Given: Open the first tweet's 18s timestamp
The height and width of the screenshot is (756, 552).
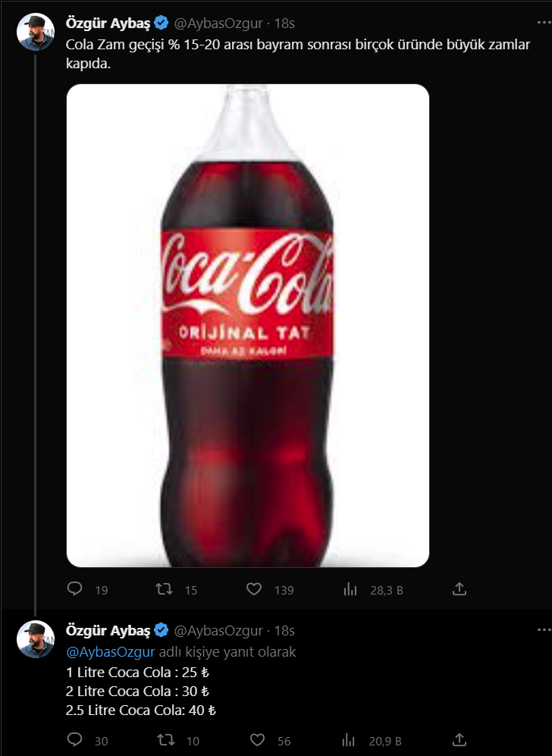Looking at the screenshot, I should (x=285, y=24).
